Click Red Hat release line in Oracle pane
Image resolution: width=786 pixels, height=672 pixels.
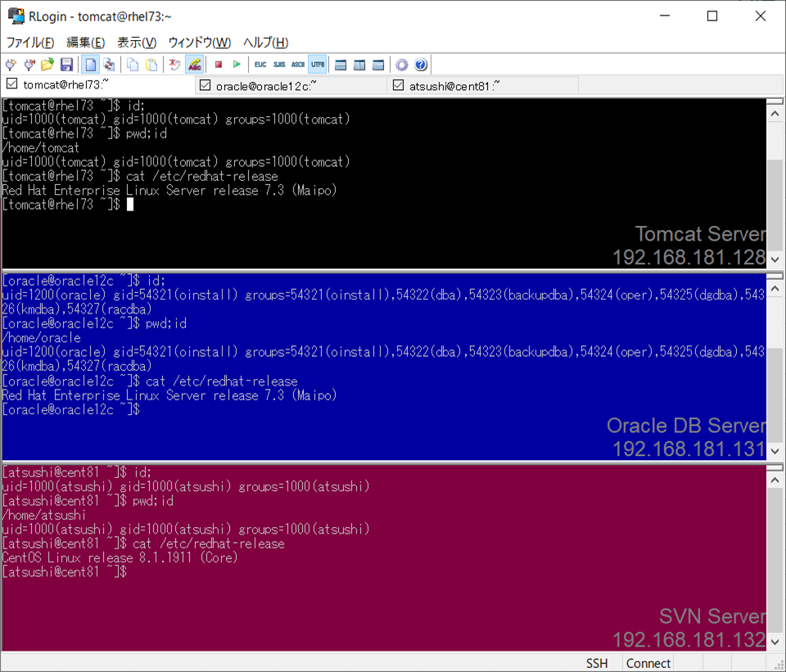click(169, 395)
